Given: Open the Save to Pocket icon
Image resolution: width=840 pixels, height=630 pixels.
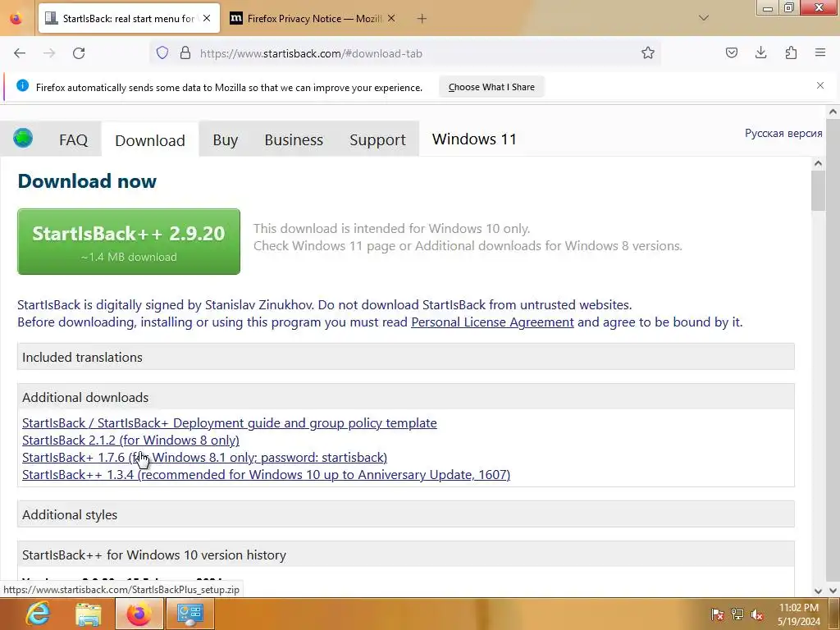Looking at the screenshot, I should (731, 52).
